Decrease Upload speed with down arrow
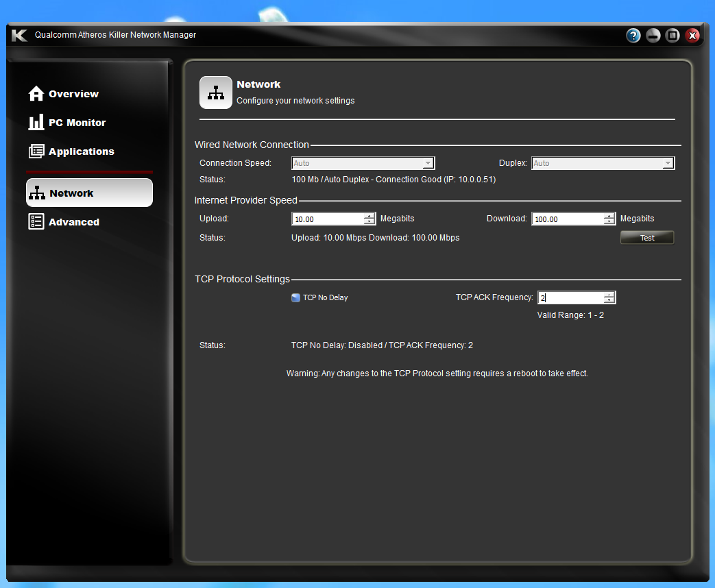 [369, 222]
